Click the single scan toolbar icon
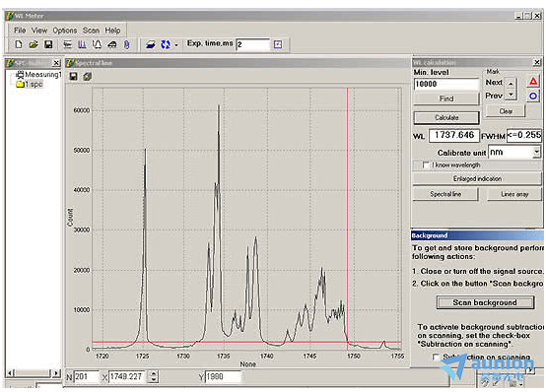The width and height of the screenshot is (546, 392). tap(151, 44)
